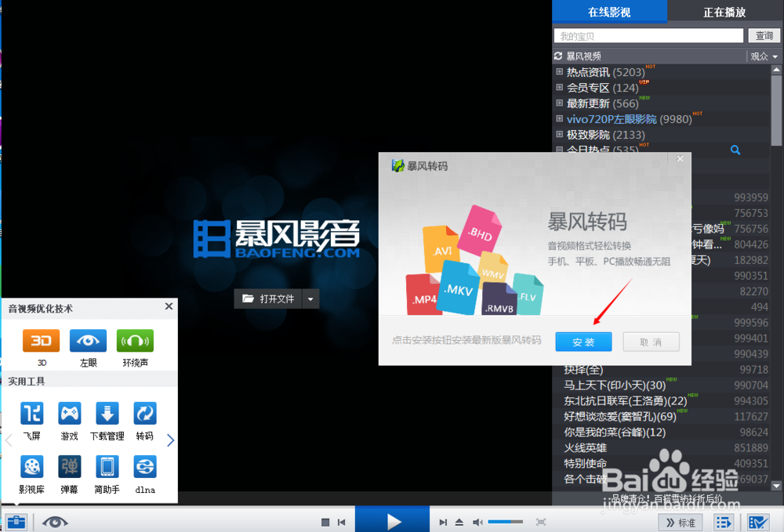Click the checkmark list icon at bottom right
The image size is (784, 532).
pyautogui.click(x=758, y=523)
